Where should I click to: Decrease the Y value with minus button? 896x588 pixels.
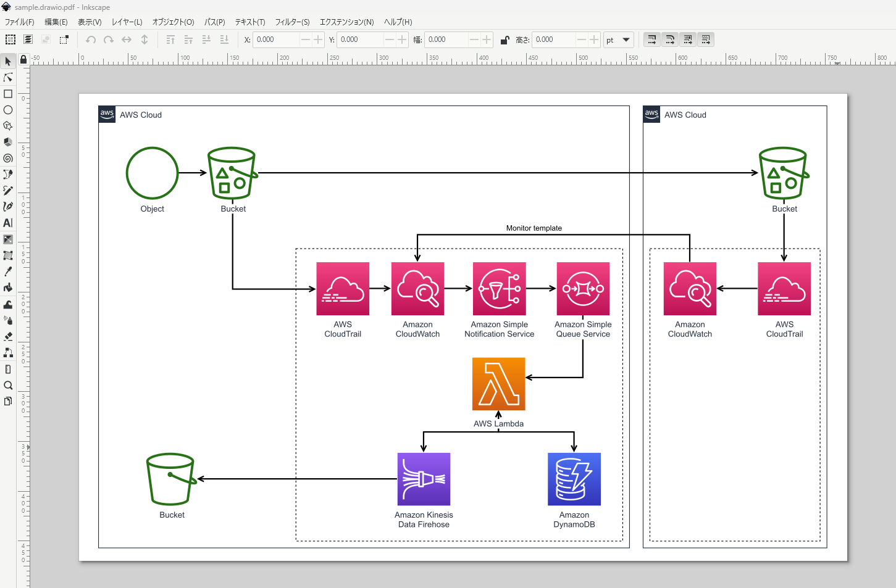[389, 39]
